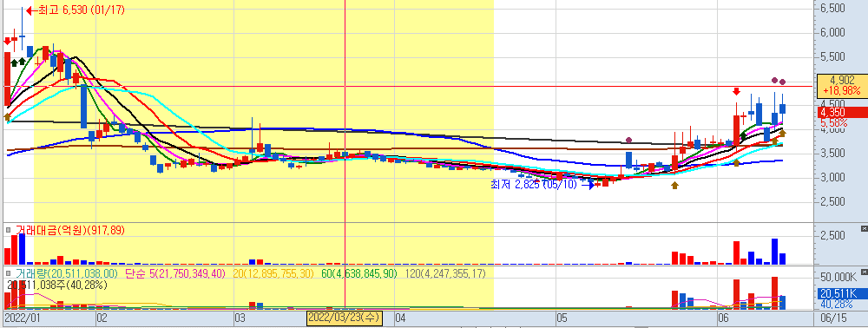Click the 04 month axis label
868x328 pixels.
tap(401, 318)
